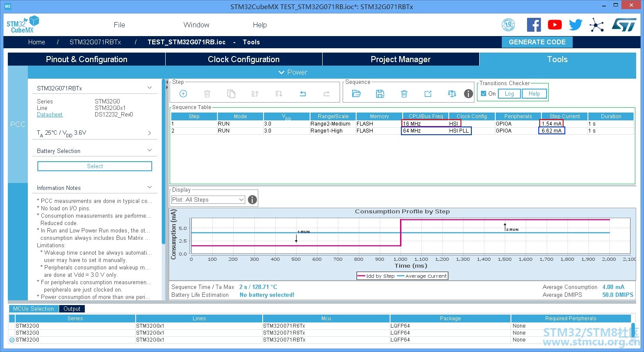The height and width of the screenshot is (352, 644).
Task: Open Display info icon beside Plot dropdown
Action: pos(252,200)
